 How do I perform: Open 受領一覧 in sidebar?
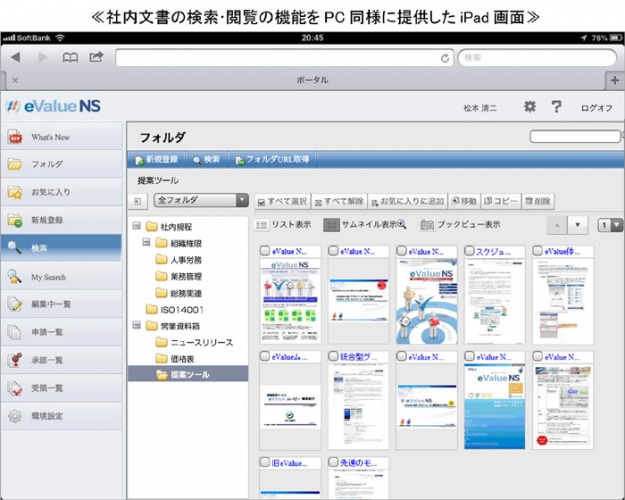(61, 388)
